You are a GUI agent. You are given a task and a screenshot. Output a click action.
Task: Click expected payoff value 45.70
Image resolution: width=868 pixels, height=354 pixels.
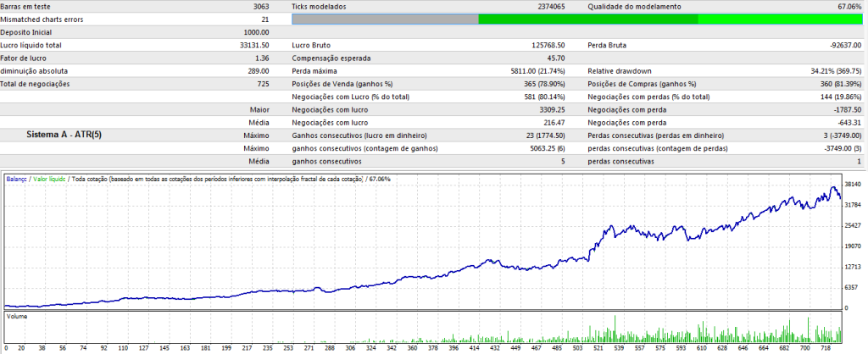click(556, 58)
